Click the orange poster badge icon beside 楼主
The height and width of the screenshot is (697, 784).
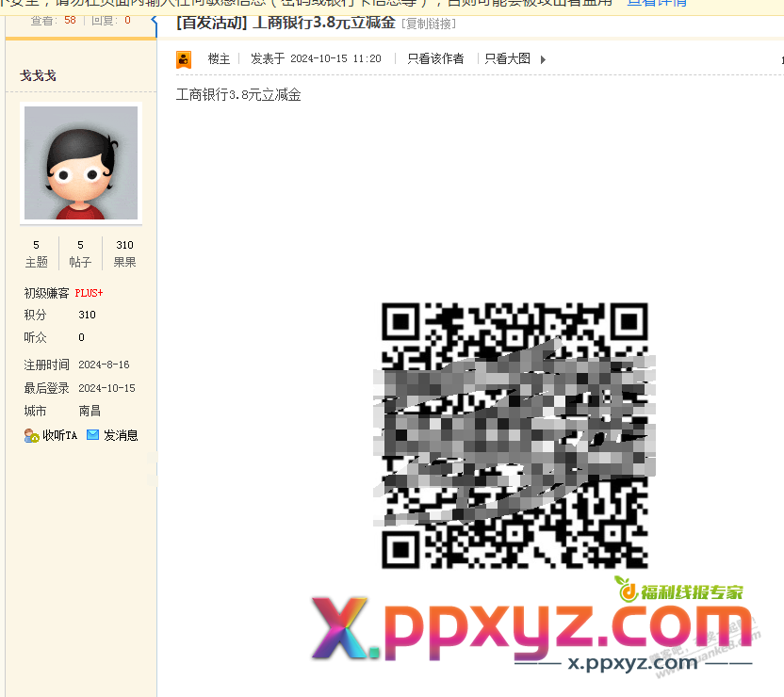click(x=184, y=59)
